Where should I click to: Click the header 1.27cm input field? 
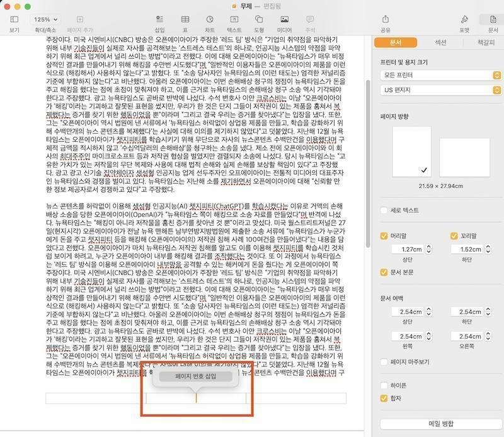(408, 249)
